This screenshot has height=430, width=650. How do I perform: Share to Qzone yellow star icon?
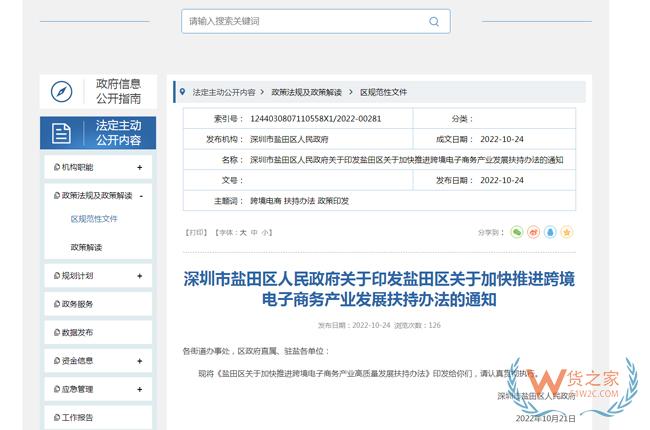coord(567,232)
